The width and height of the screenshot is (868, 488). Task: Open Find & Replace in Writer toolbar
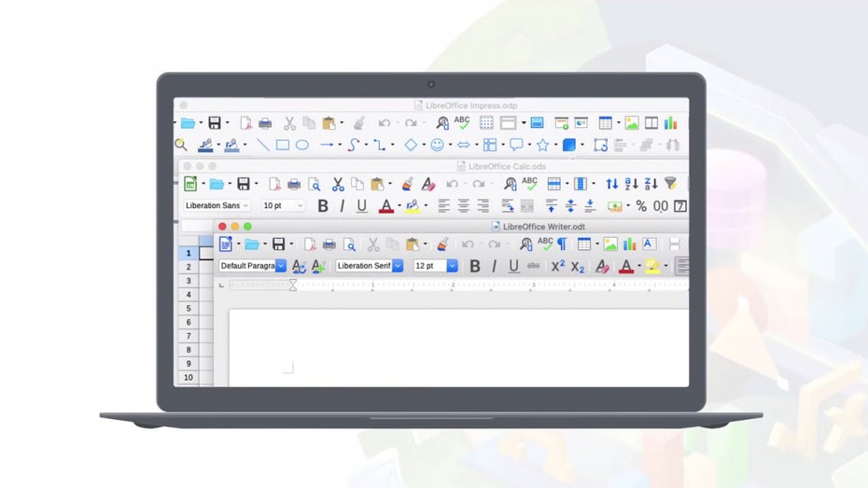tap(526, 244)
